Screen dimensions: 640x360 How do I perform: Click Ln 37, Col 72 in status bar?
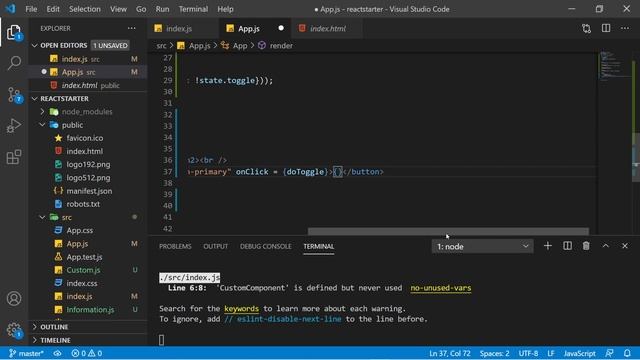[x=451, y=353]
